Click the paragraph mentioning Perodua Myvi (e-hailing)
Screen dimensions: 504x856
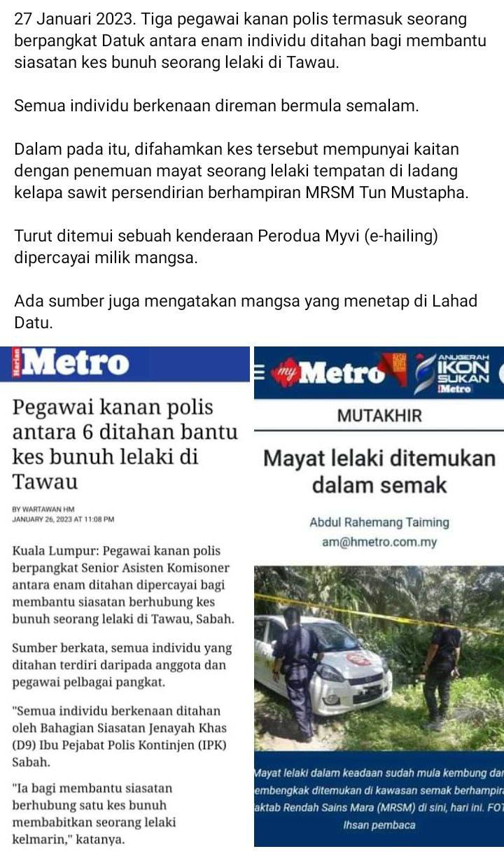pyautogui.click(x=226, y=246)
